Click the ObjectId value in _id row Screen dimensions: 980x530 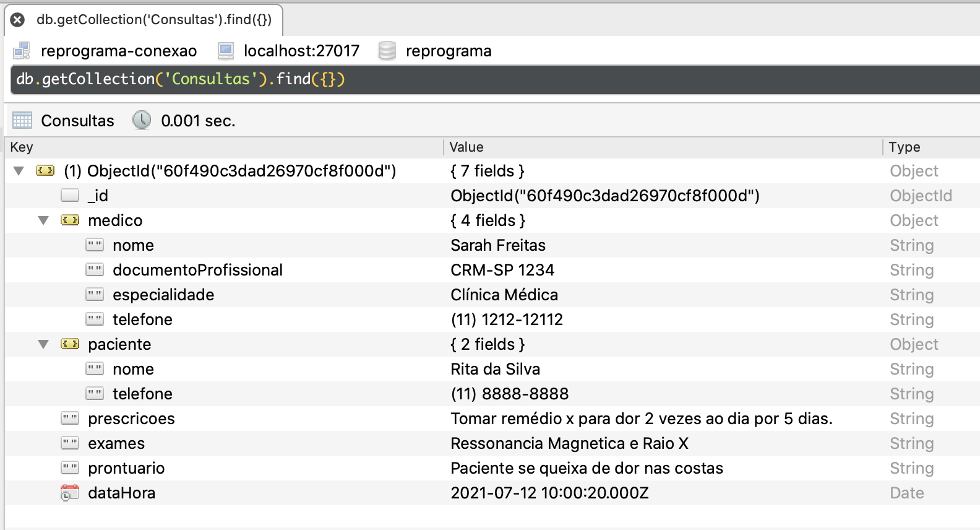point(605,196)
